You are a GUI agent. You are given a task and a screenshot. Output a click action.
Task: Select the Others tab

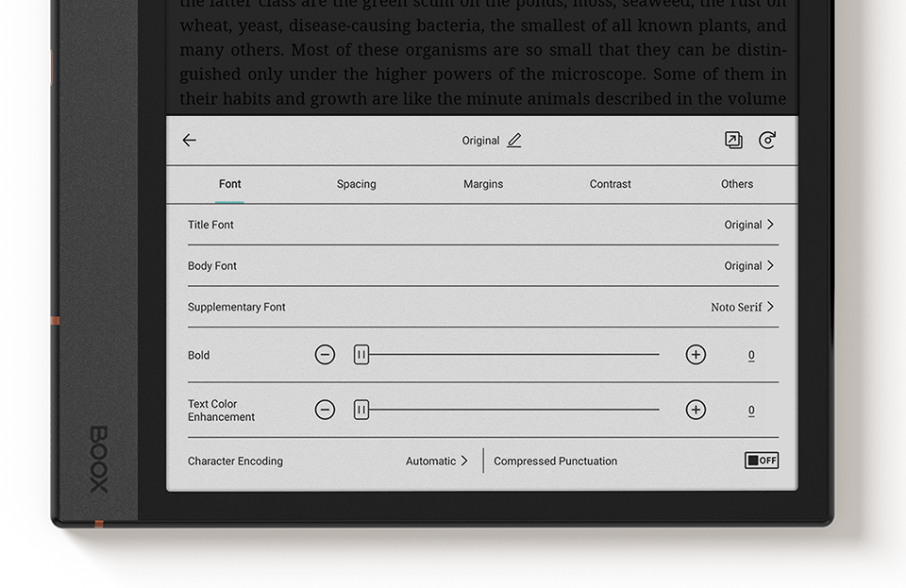click(x=737, y=184)
